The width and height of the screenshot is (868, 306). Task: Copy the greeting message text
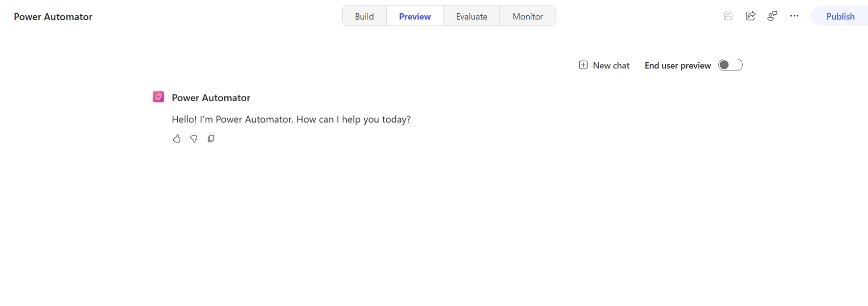click(x=211, y=139)
